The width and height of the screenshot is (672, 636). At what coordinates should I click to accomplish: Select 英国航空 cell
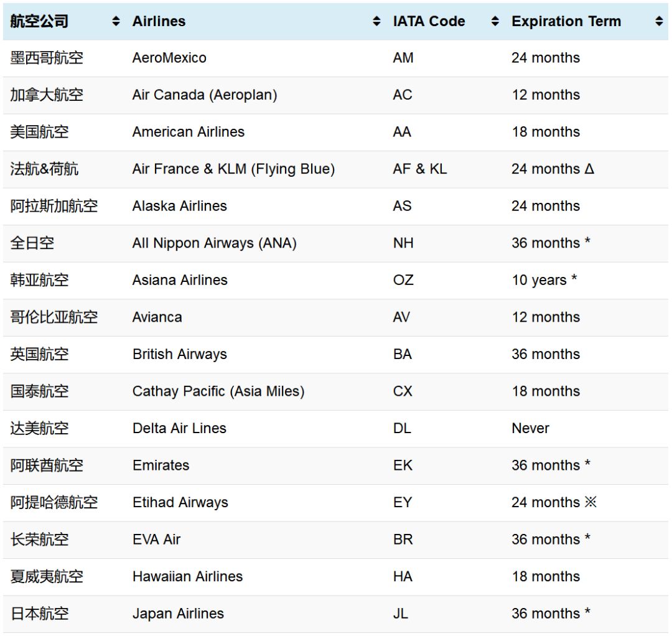click(x=39, y=355)
